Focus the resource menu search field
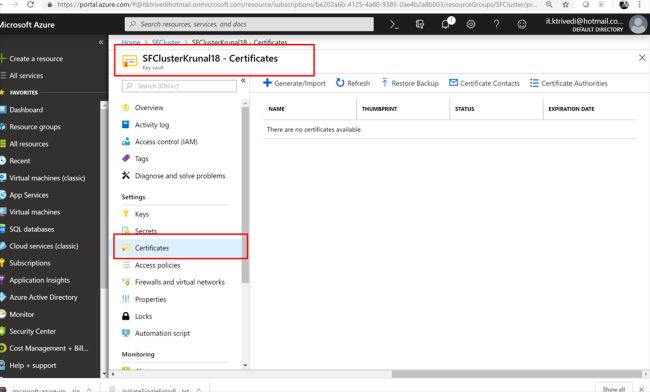Image resolution: width=650 pixels, height=392 pixels. (x=179, y=86)
